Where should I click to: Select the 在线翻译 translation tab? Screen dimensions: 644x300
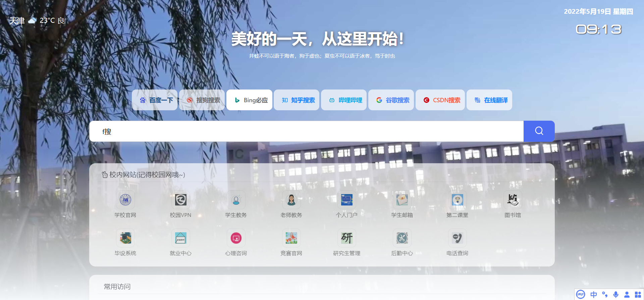tap(489, 100)
